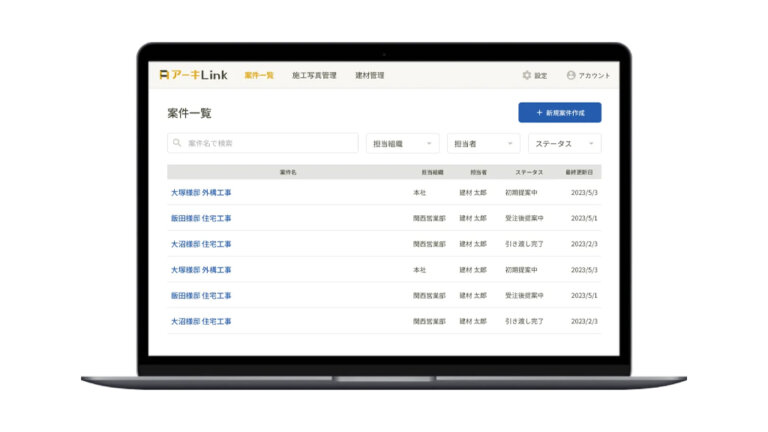Click the アーキLink logo icon

164,75
